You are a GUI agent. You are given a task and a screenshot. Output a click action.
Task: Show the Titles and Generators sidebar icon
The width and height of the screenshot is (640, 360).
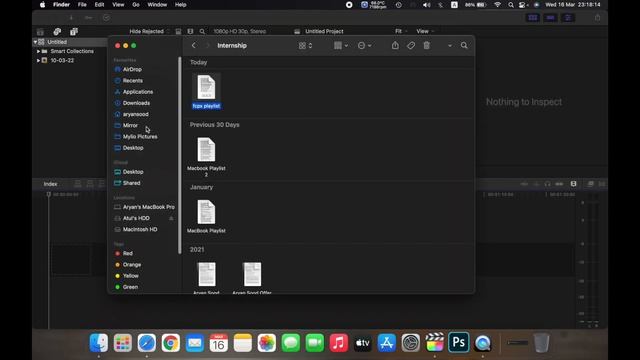[74, 31]
